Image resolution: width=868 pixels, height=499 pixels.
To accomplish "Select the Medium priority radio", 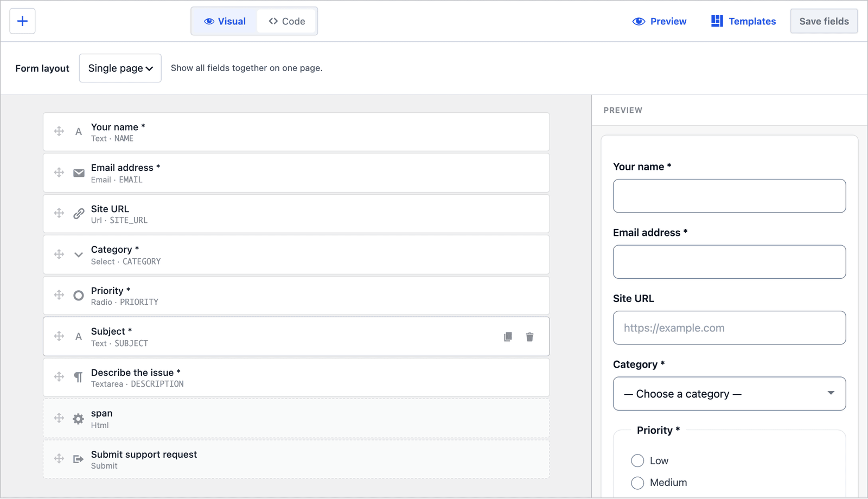I will (x=637, y=483).
